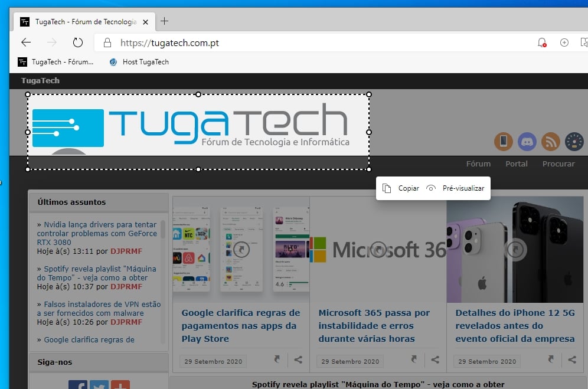Image resolution: width=588 pixels, height=389 pixels.
Task: Click the share icon on Google article card
Action: [x=298, y=360]
